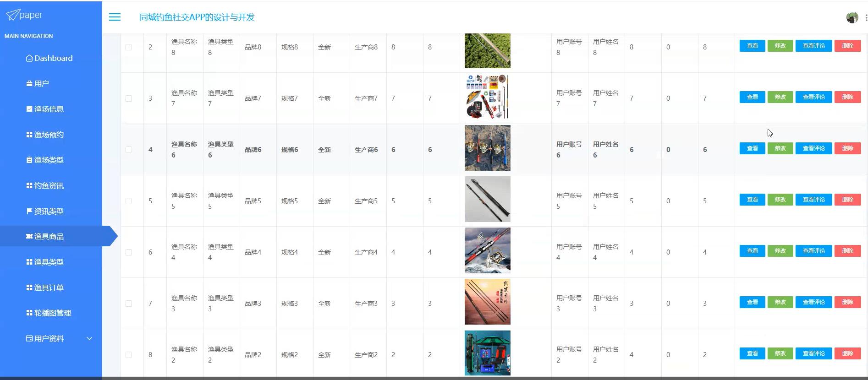Open the fishing gear set image, row 3
Screen dimensions: 868x380
487,97
